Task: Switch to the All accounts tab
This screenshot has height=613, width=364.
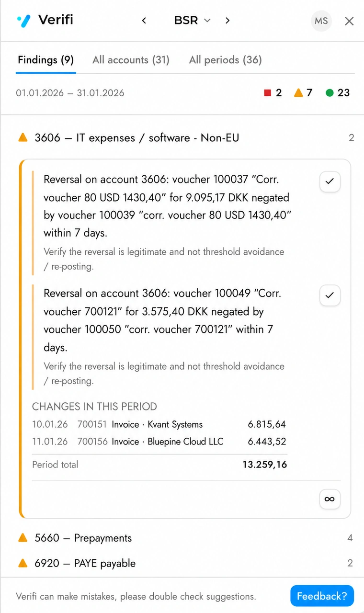Action: pyautogui.click(x=131, y=60)
